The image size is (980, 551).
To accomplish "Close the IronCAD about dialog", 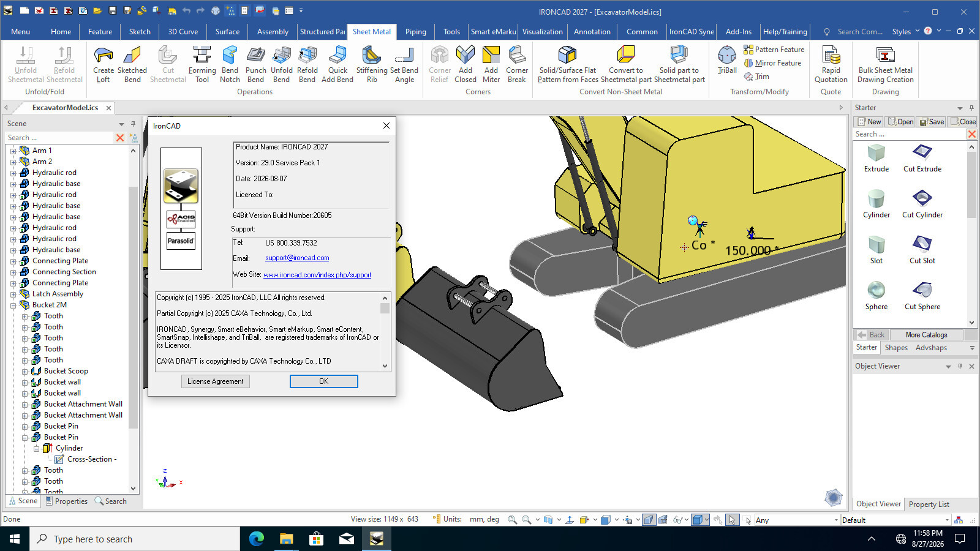I will point(386,126).
